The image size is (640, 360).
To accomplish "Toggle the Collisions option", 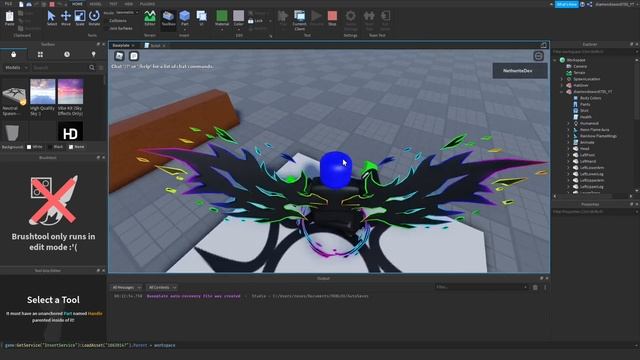I will pyautogui.click(x=115, y=20).
